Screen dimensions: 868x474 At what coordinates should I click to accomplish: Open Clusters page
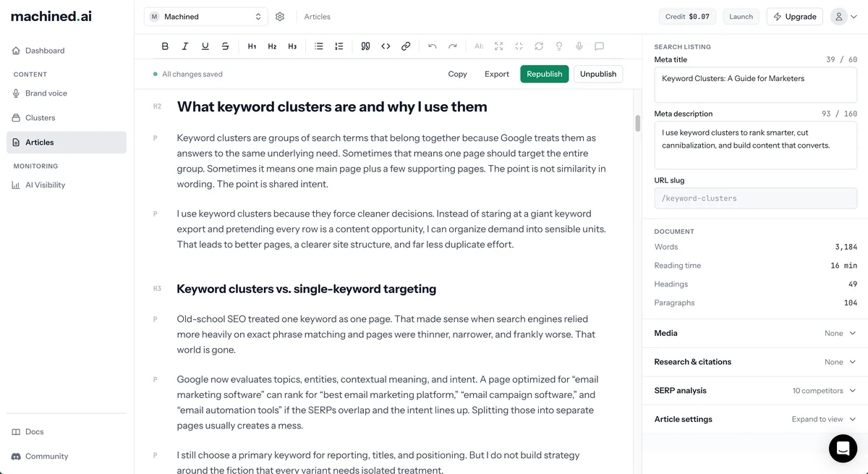67,118
